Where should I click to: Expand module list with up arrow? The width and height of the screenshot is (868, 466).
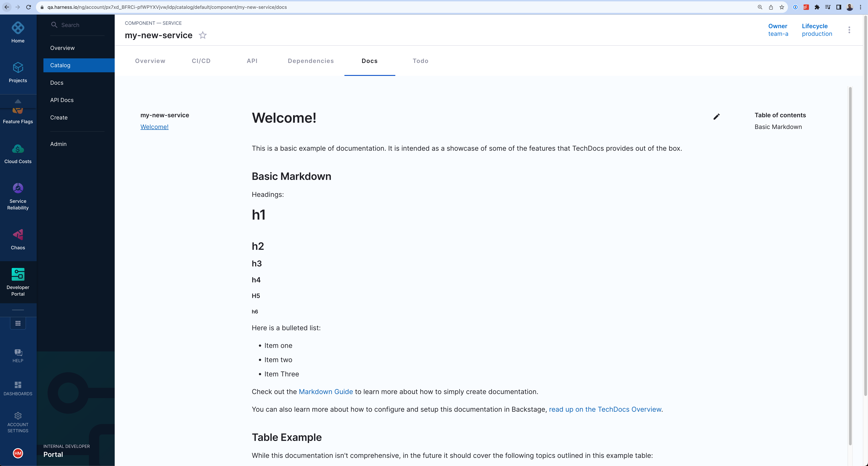tap(18, 101)
